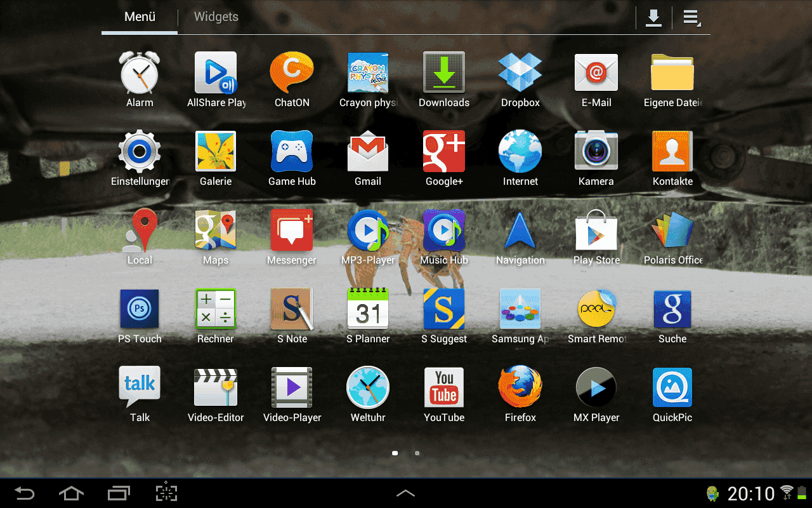The image size is (812, 508).
Task: Launch Music Hub
Action: tap(444, 237)
